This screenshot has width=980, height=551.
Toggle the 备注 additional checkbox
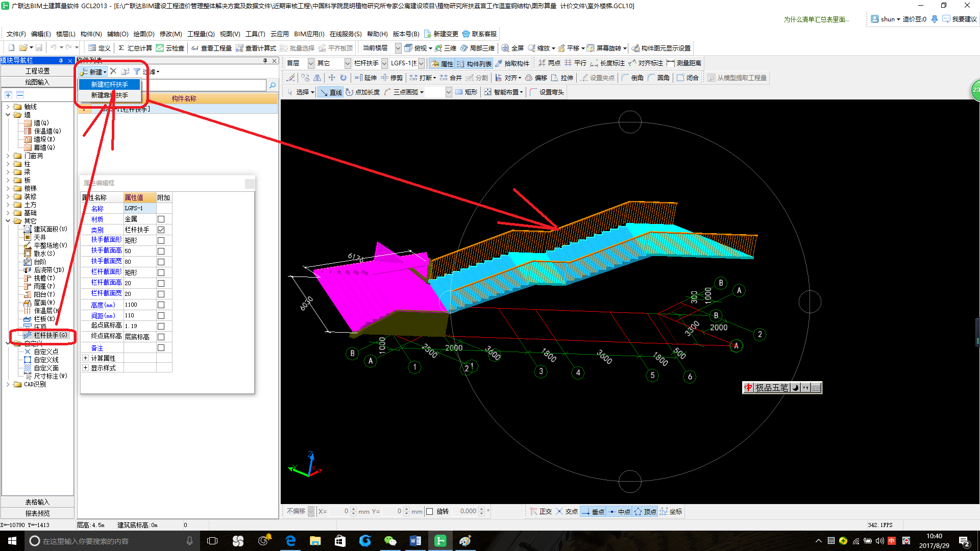coord(161,348)
